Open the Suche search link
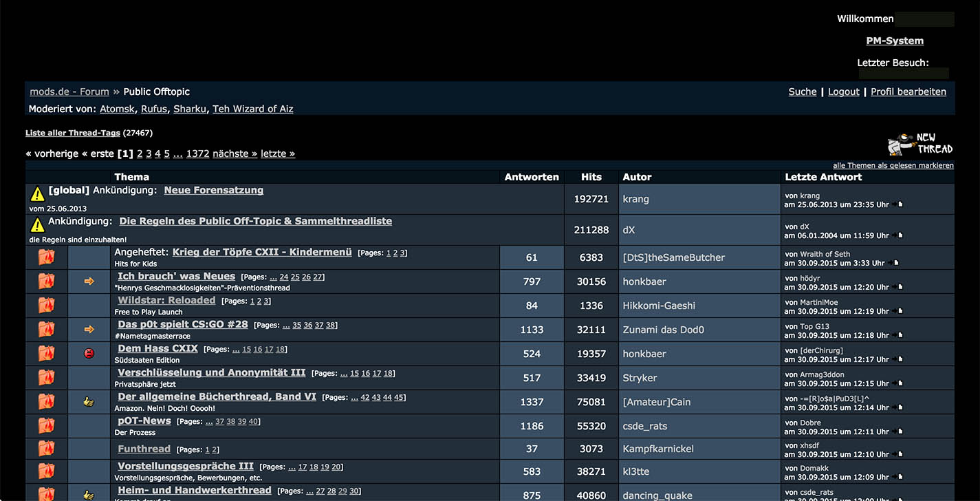The height and width of the screenshot is (501, 980). pos(803,92)
